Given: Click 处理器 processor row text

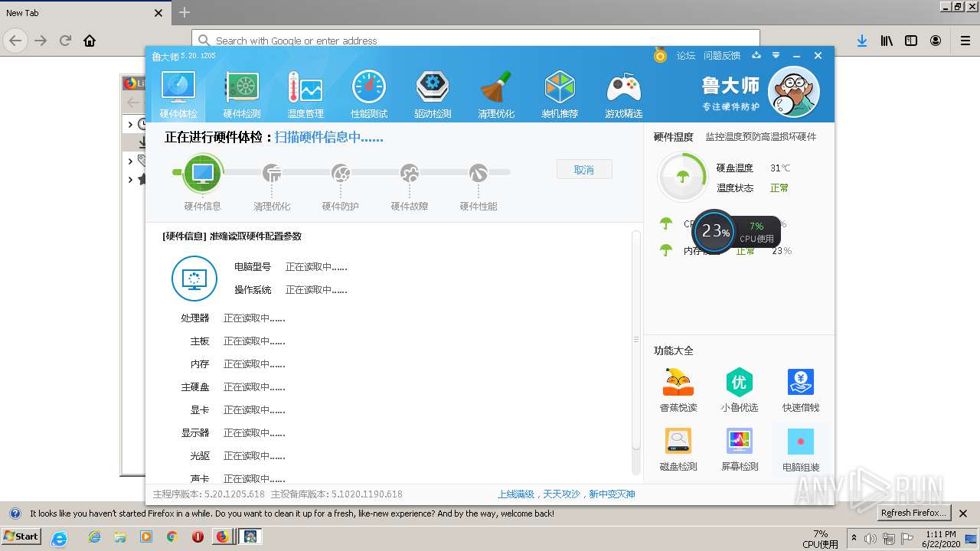Looking at the screenshot, I should coord(195,318).
